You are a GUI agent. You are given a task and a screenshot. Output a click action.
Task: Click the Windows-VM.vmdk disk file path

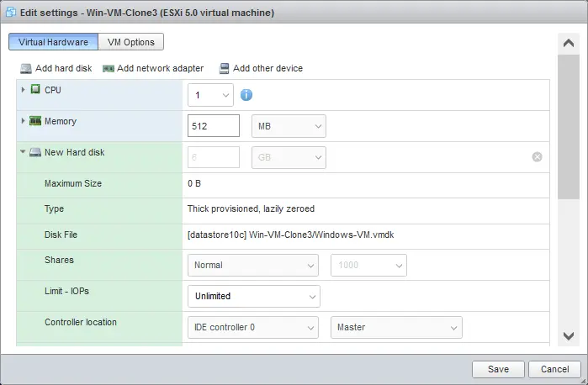coord(290,235)
